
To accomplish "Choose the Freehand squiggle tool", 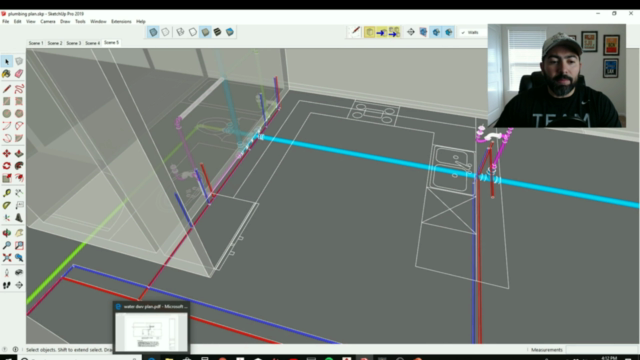I will [19, 89].
